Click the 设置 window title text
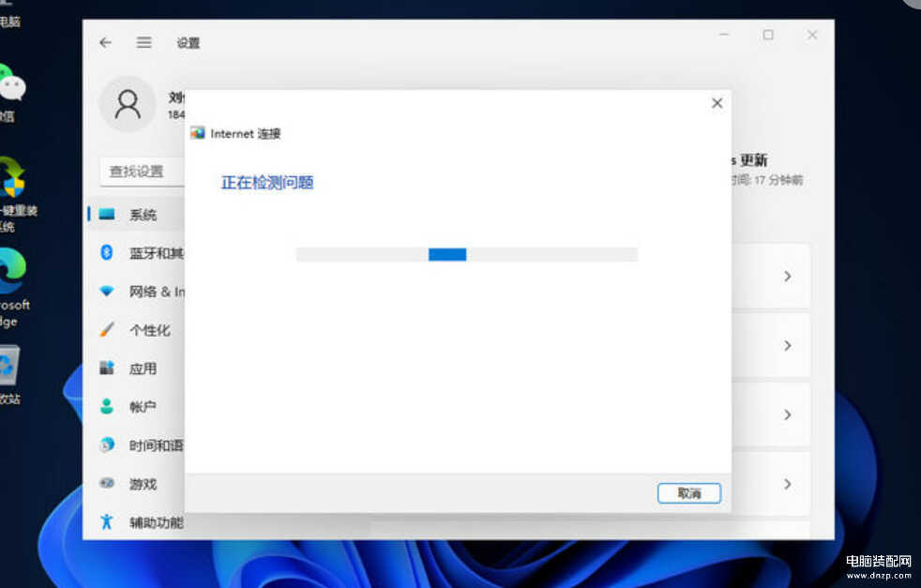 click(189, 43)
